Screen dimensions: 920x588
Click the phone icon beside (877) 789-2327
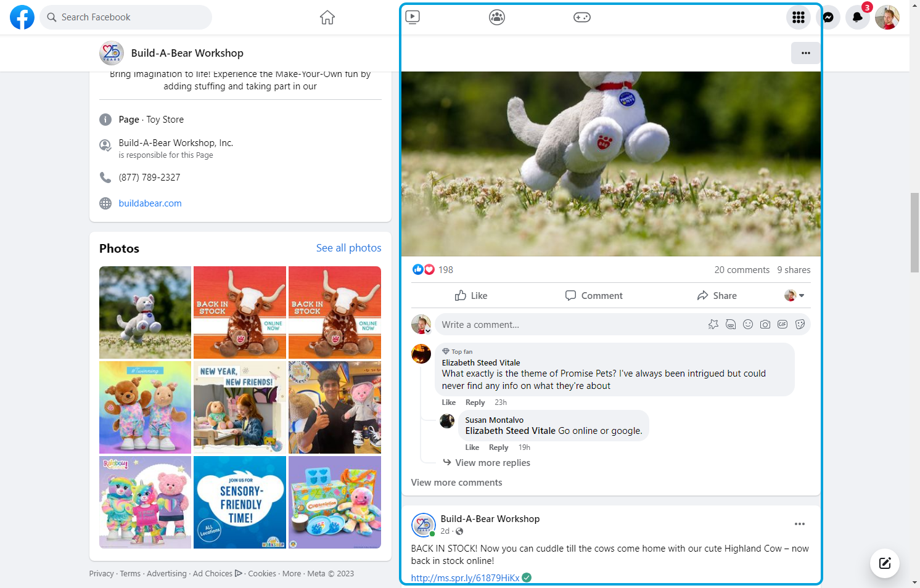point(105,178)
